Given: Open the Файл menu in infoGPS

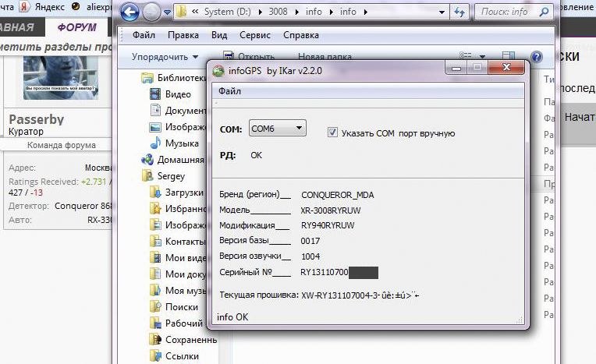Looking at the screenshot, I should 229,91.
